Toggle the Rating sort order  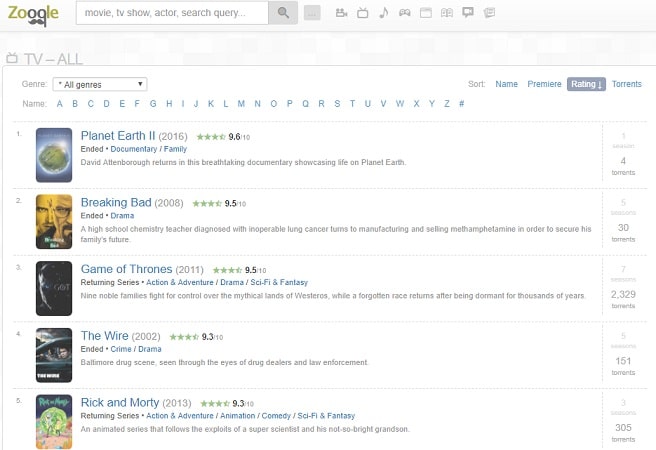tap(586, 84)
